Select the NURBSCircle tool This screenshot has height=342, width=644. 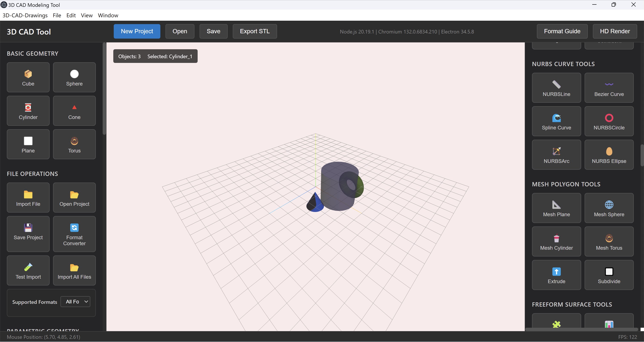click(609, 121)
